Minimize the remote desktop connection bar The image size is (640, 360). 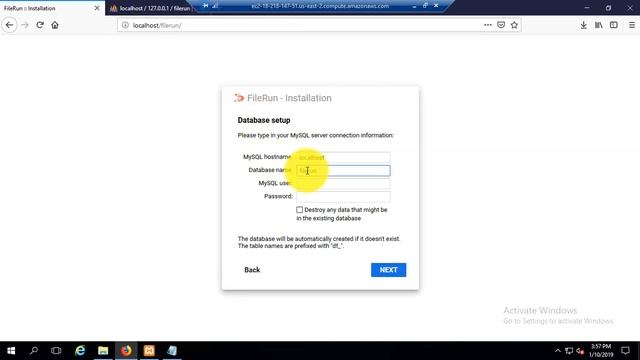[414, 6]
